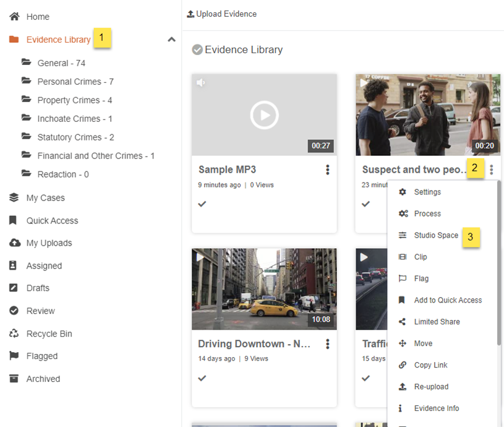
Task: Click the Flagged flag icon
Action: (14, 356)
